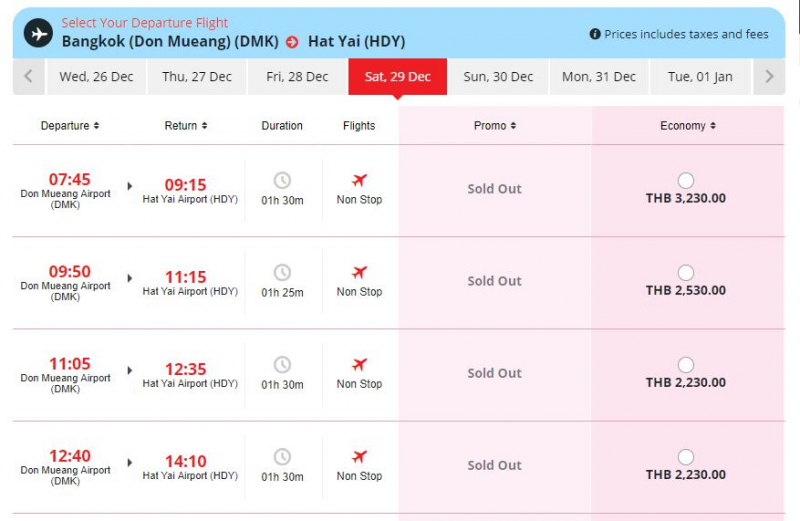Click the red plane icon on the 07:45 flight
The width and height of the screenshot is (800, 521).
pos(359,180)
